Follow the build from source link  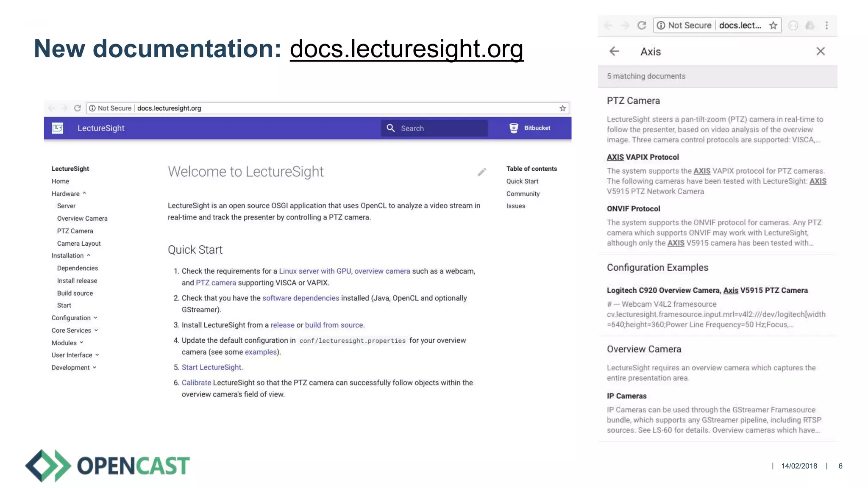(334, 325)
